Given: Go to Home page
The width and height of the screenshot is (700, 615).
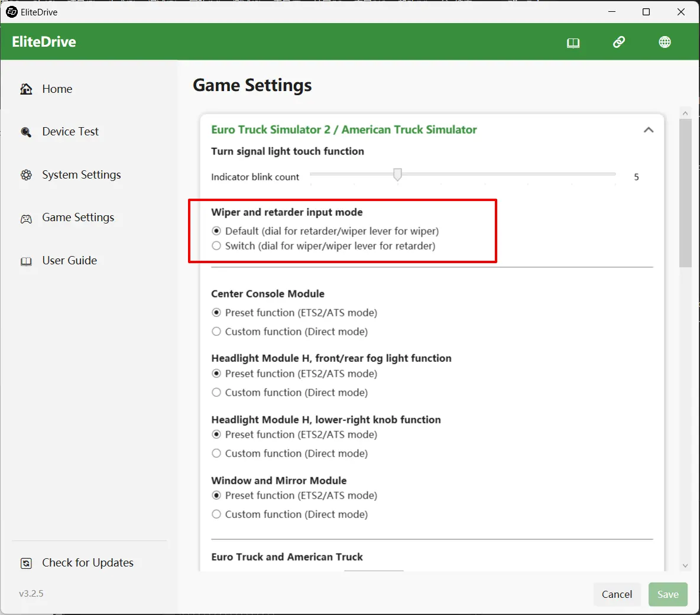Looking at the screenshot, I should tap(57, 89).
